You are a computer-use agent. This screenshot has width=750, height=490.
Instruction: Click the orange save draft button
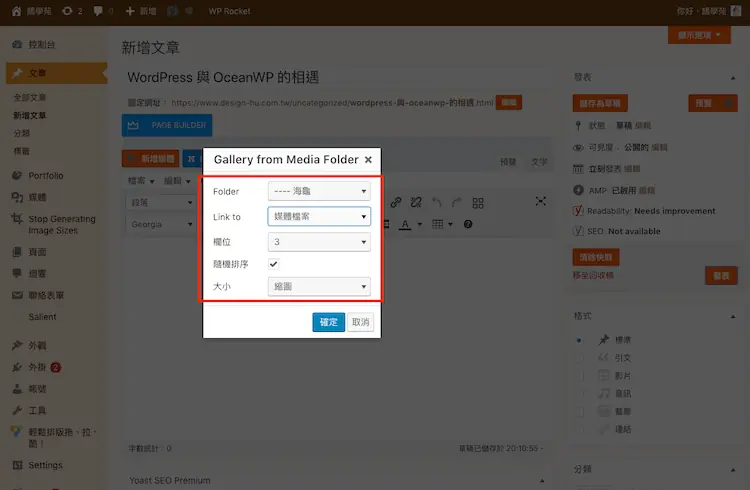(600, 103)
